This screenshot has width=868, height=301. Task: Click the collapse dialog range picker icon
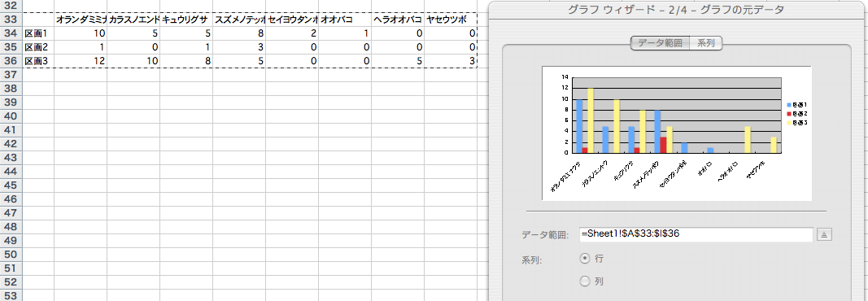pos(824,234)
